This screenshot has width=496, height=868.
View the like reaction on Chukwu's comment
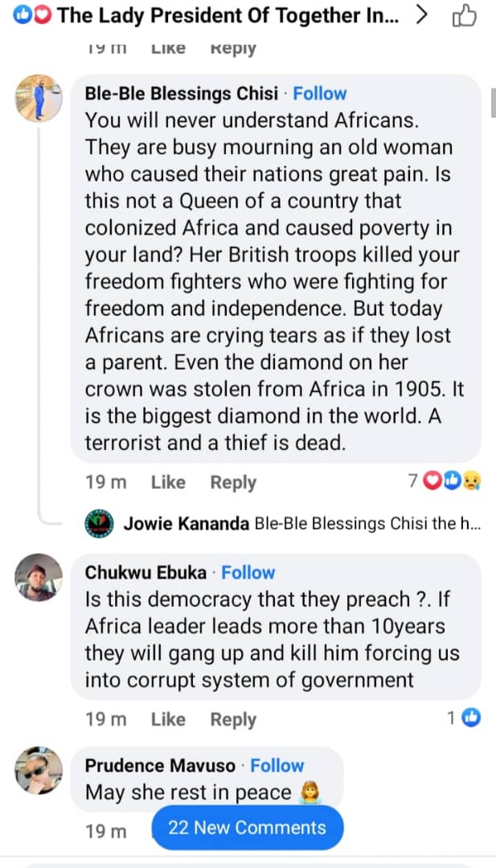coord(465,719)
